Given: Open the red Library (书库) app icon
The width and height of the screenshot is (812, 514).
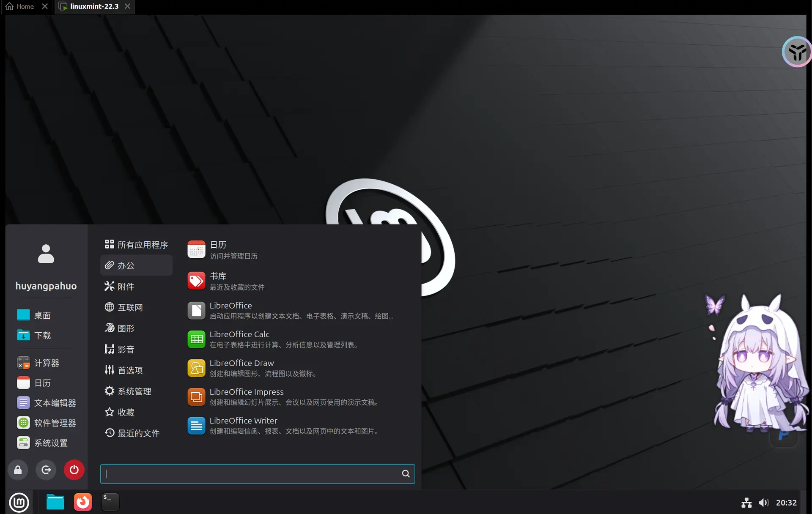Looking at the screenshot, I should pos(196,281).
